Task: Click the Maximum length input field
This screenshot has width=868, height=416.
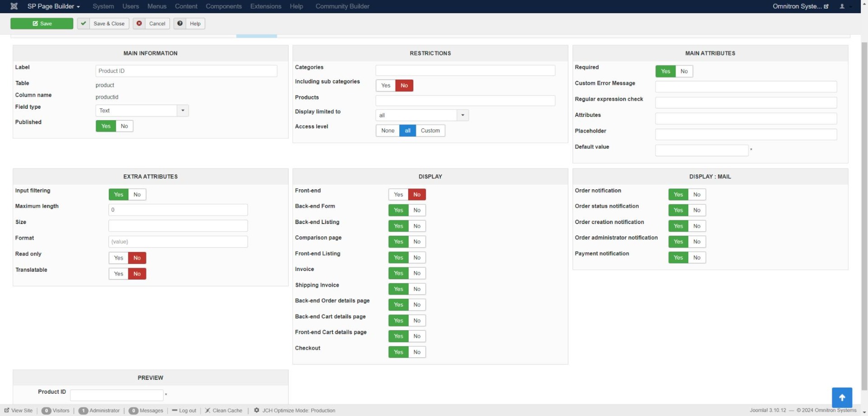Action: pos(178,210)
